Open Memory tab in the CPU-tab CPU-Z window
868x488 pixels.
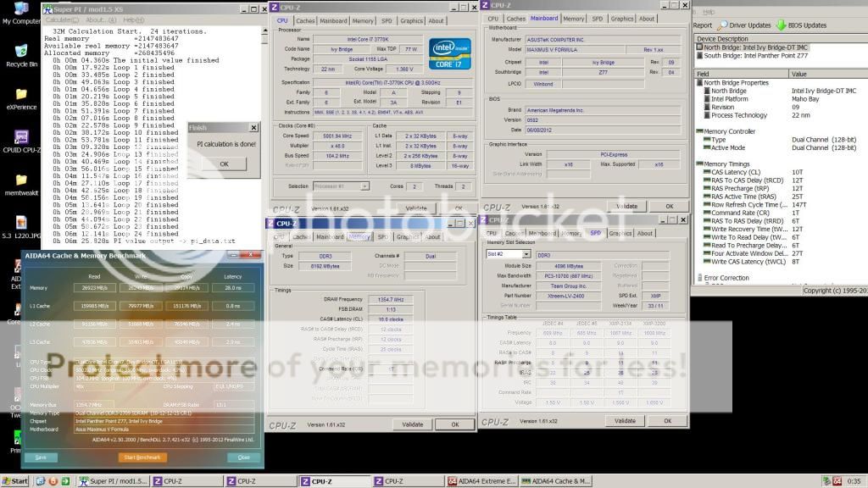click(363, 20)
